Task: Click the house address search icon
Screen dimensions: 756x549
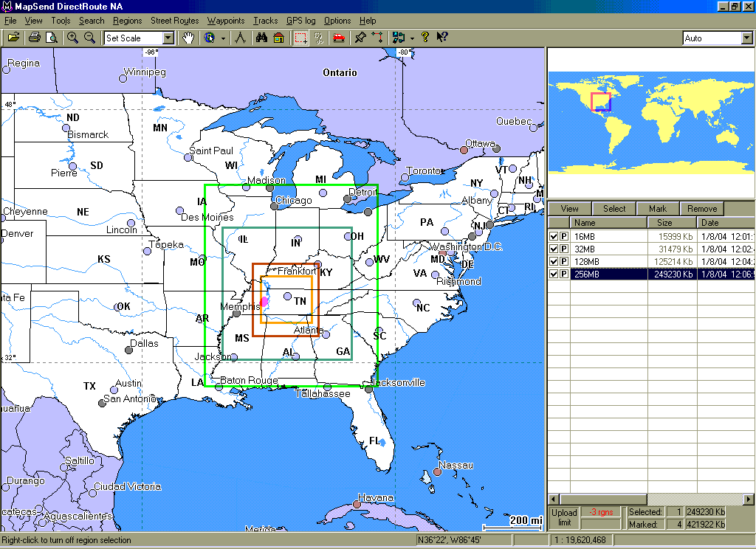Action: tap(278, 38)
